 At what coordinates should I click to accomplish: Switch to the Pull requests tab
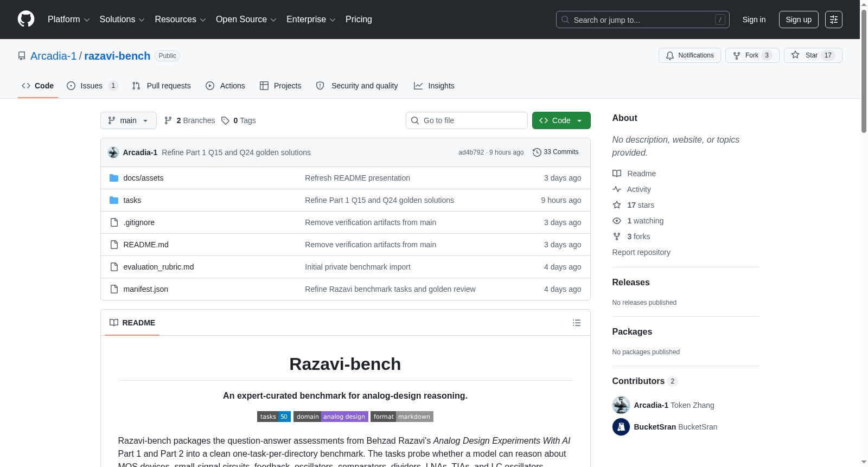162,86
